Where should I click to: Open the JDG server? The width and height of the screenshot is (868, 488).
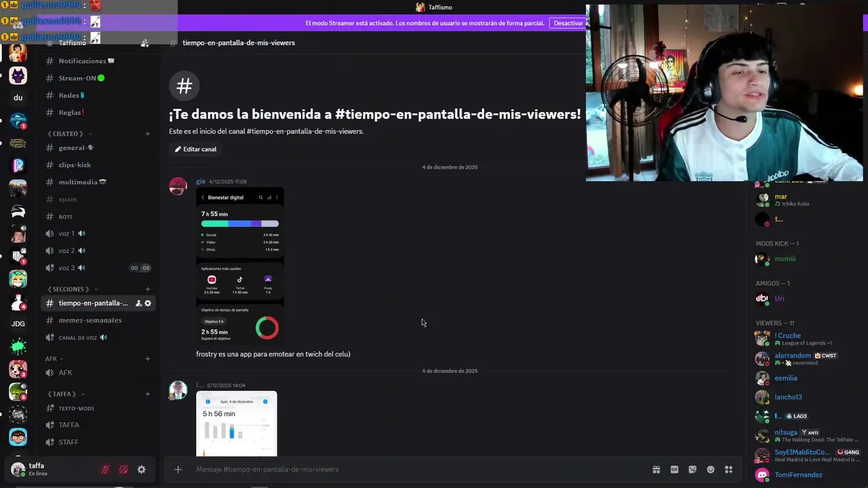(18, 324)
